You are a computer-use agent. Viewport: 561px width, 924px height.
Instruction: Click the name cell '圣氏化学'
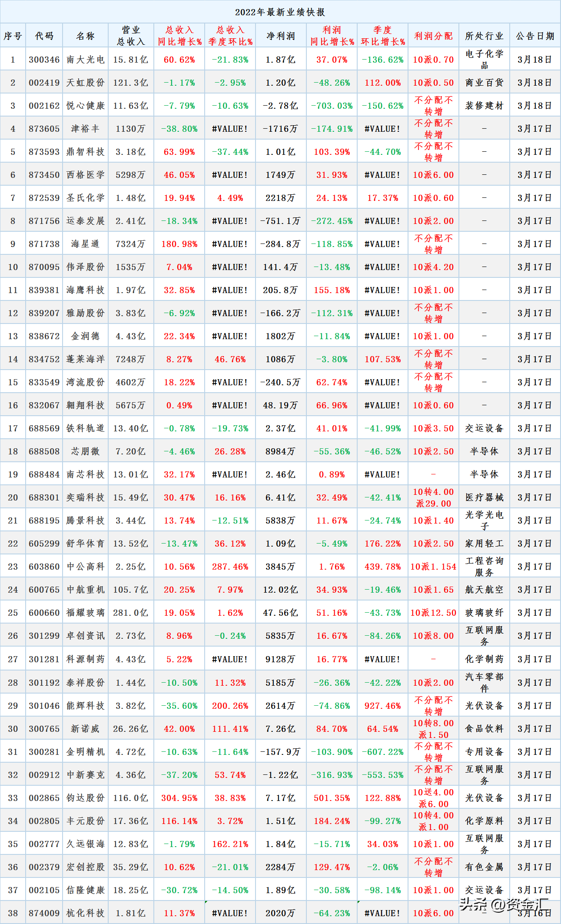click(x=86, y=198)
